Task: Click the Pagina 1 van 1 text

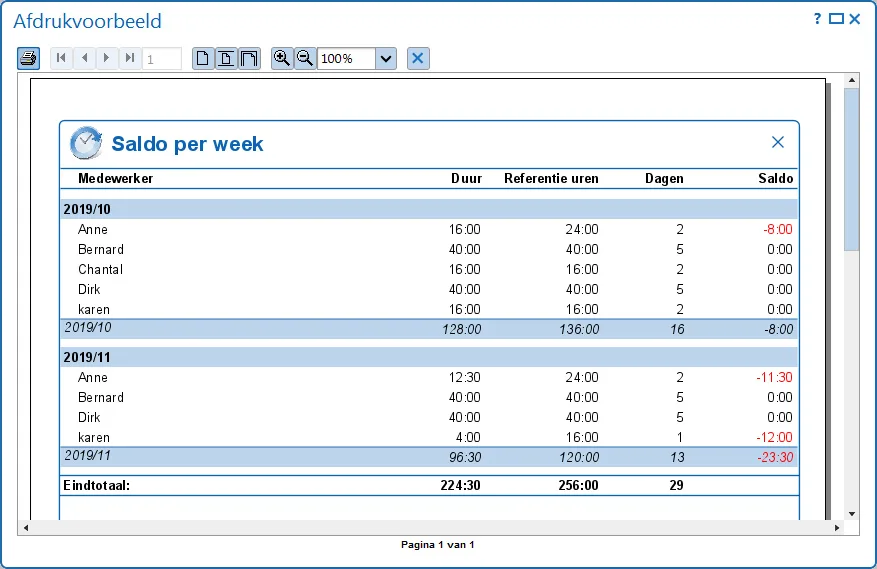Action: coord(437,544)
